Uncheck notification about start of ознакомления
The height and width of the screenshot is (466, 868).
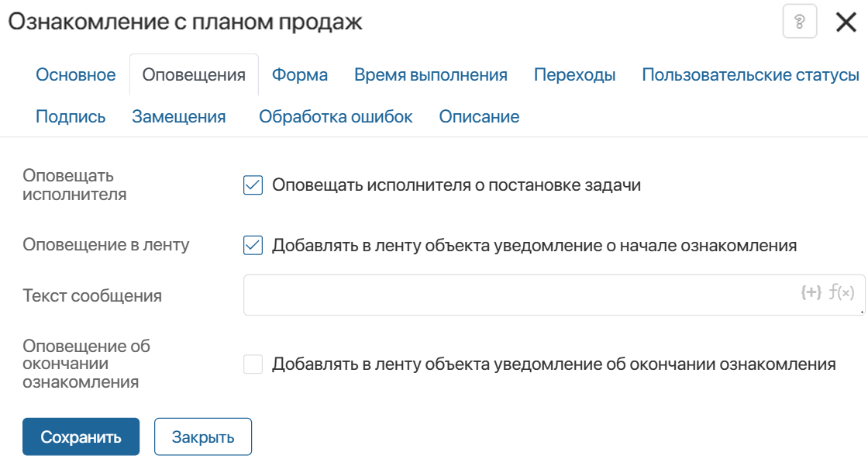[x=253, y=246]
